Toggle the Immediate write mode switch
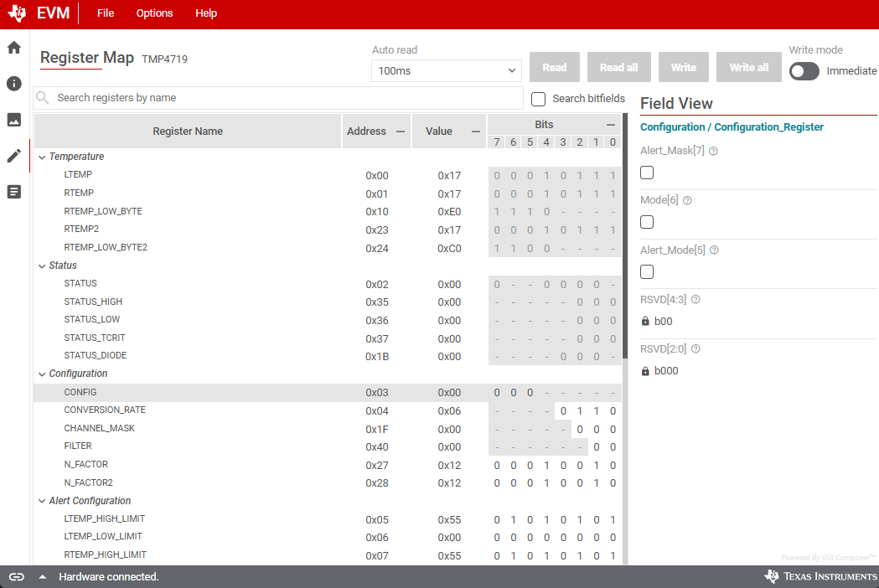Image resolution: width=879 pixels, height=588 pixels. (804, 71)
